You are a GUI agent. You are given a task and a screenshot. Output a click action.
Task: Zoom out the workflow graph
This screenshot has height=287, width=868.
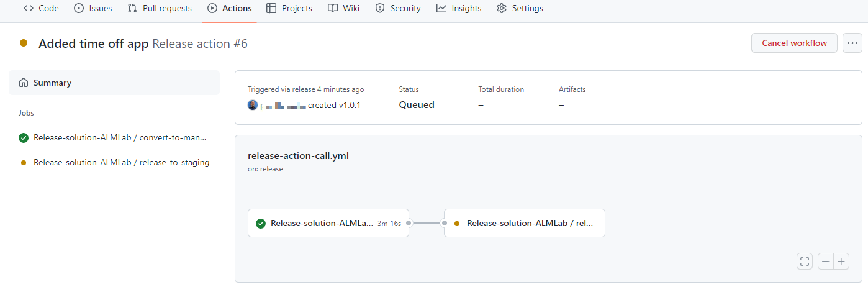pos(826,262)
